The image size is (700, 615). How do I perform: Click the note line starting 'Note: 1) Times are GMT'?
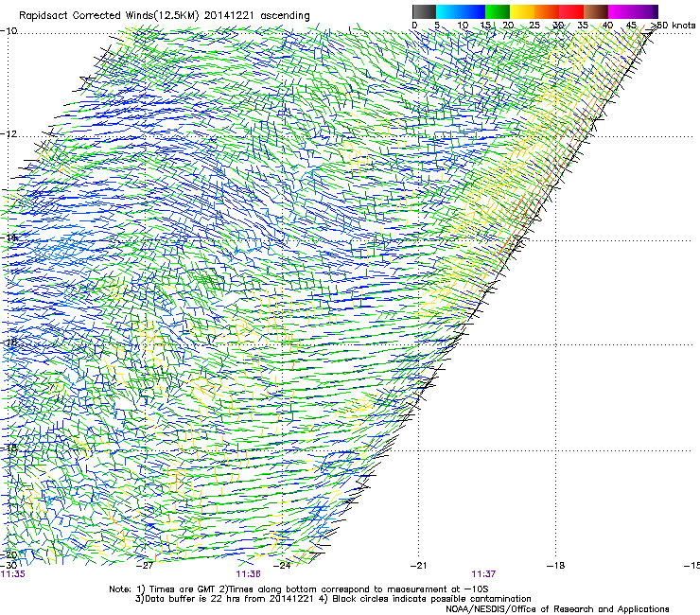click(299, 589)
